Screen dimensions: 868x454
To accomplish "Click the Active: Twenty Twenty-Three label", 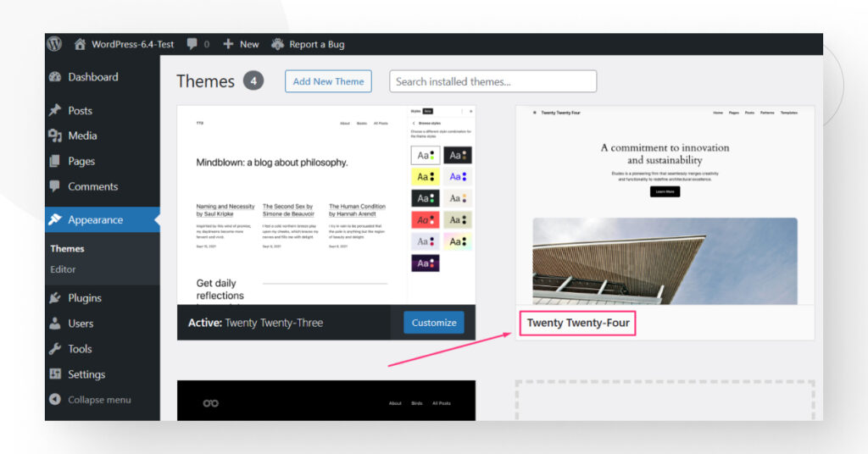I will (256, 323).
